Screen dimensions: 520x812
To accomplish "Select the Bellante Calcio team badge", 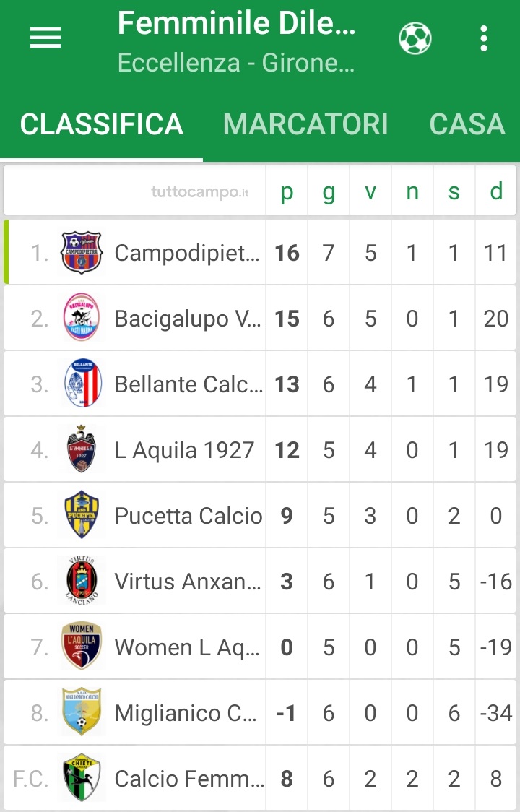I will (x=82, y=383).
